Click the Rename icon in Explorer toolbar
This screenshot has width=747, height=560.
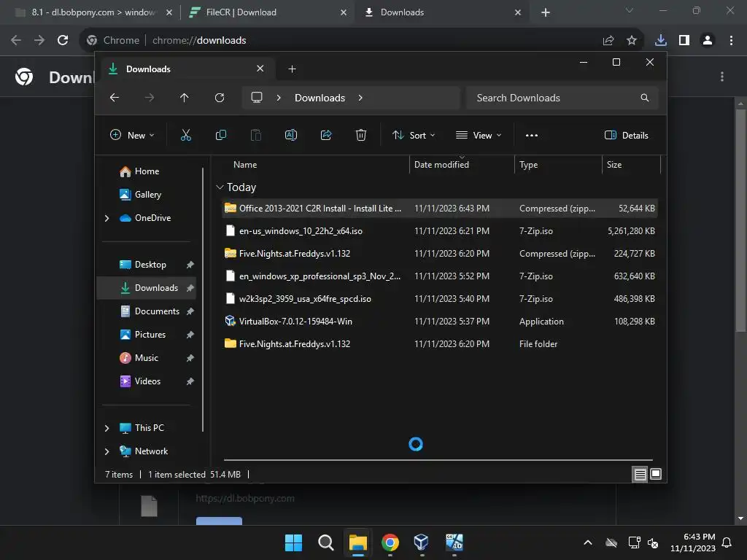coord(290,135)
